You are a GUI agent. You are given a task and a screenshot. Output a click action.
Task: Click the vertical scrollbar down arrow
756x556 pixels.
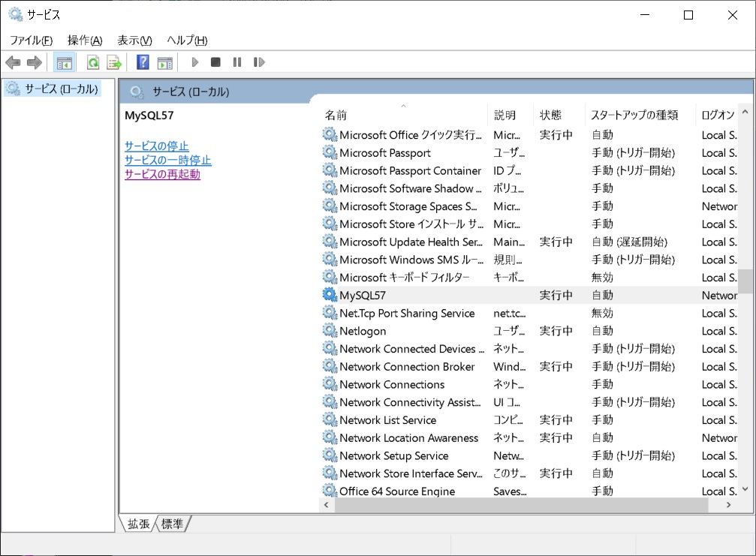745,489
